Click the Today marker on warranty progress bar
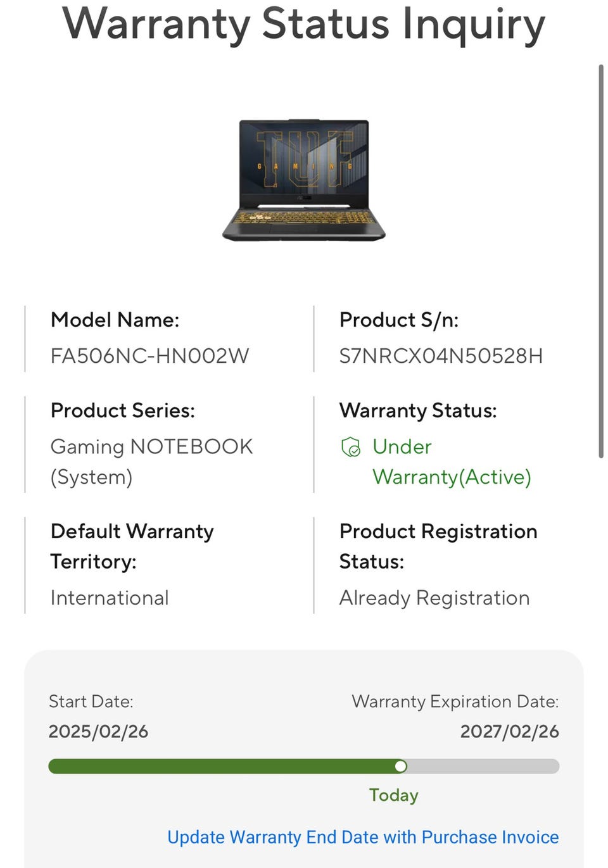This screenshot has height=868, width=608. pos(400,766)
